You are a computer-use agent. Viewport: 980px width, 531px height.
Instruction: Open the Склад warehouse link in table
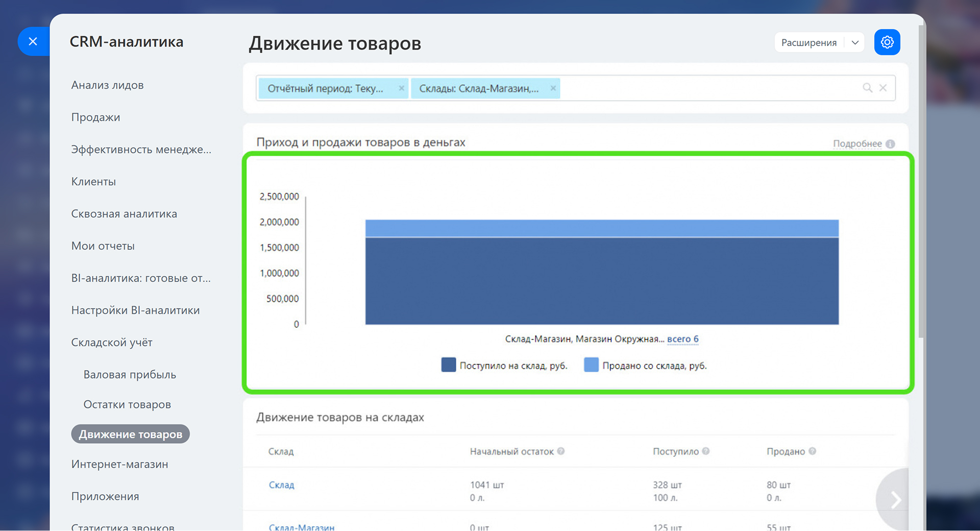281,485
